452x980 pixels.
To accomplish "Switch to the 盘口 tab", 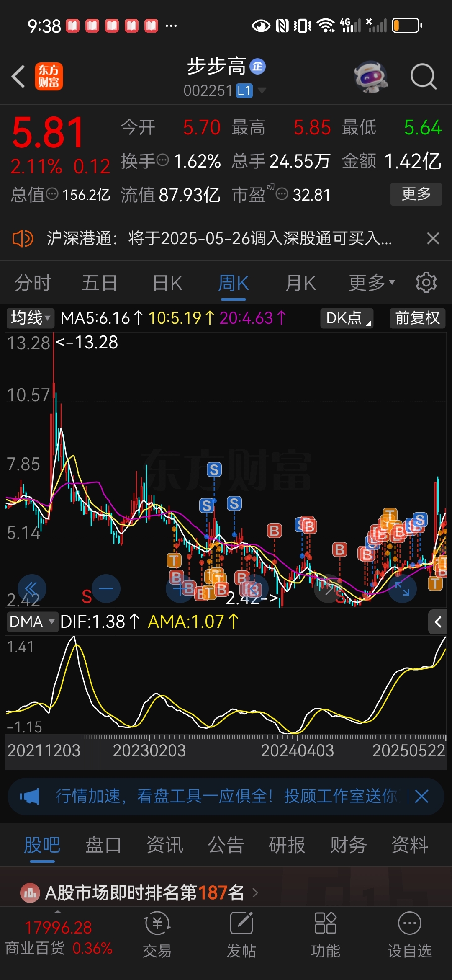I will coord(103,845).
